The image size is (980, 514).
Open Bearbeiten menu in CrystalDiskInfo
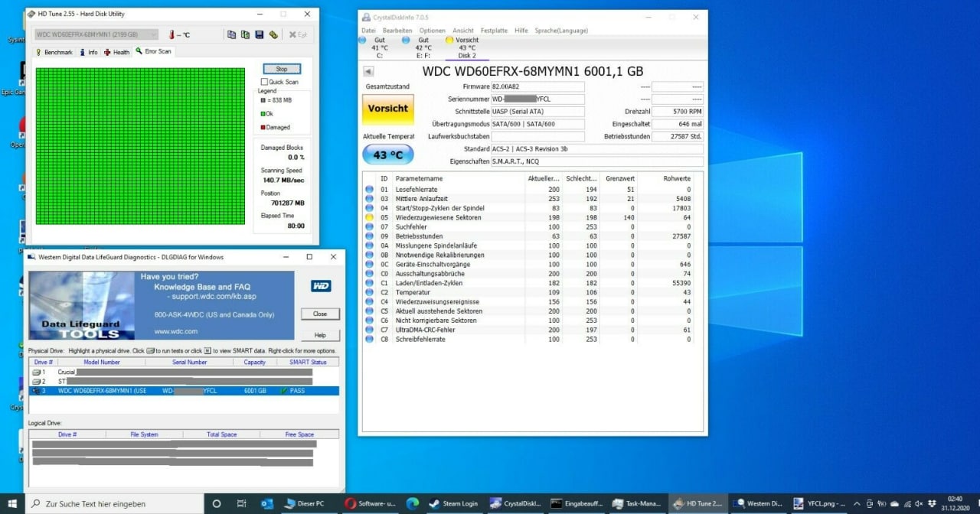pos(397,31)
